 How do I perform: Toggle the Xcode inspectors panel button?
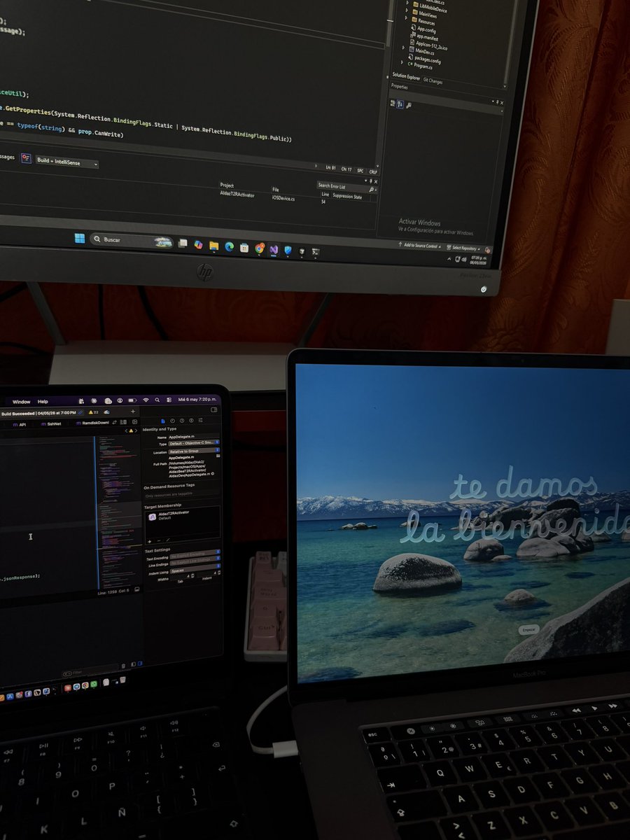pos(213,410)
